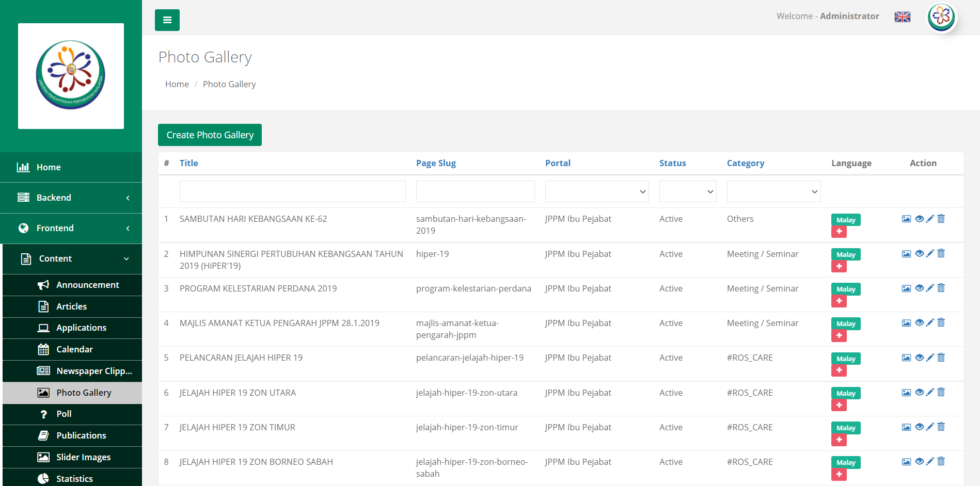Open Announcement in the sidebar

[x=87, y=285]
